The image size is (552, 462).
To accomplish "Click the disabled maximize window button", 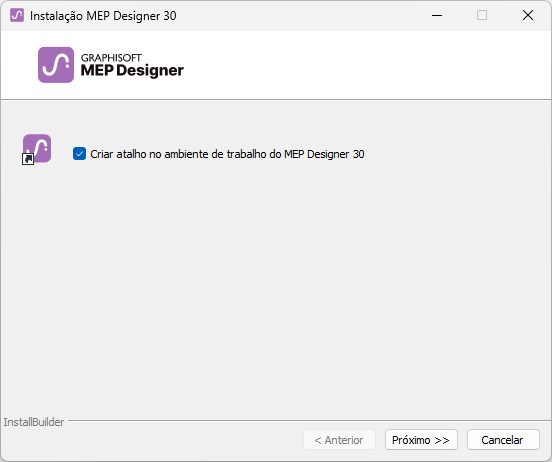I will pos(482,15).
